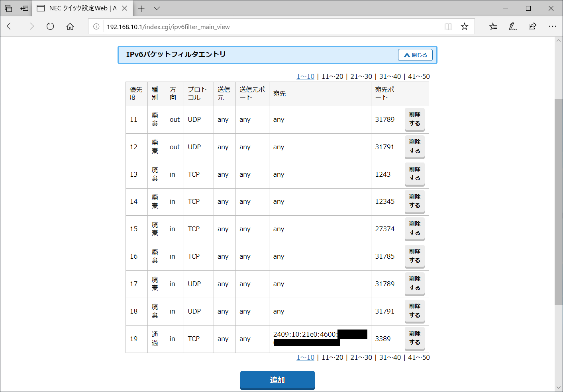Click the IPv6パケットフィルタエントリ heading
Viewport: 563px width, 392px height.
[x=176, y=55]
